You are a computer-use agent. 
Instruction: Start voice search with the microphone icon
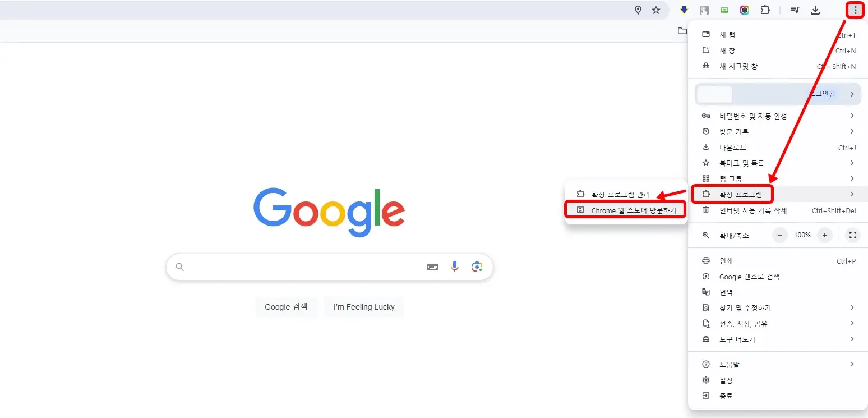pyautogui.click(x=455, y=267)
